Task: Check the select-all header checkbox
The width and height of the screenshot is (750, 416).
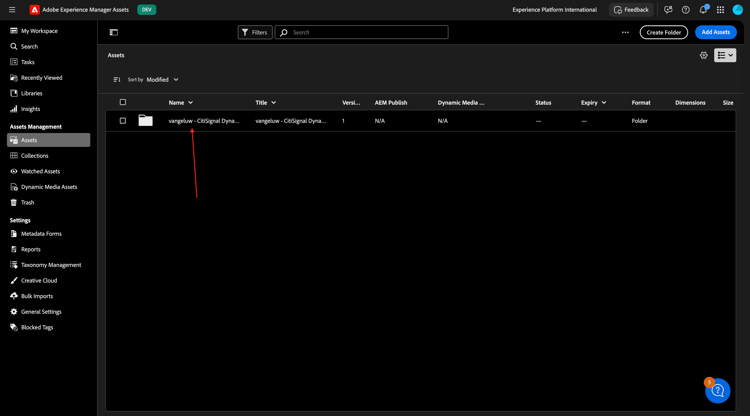Action: pos(123,102)
